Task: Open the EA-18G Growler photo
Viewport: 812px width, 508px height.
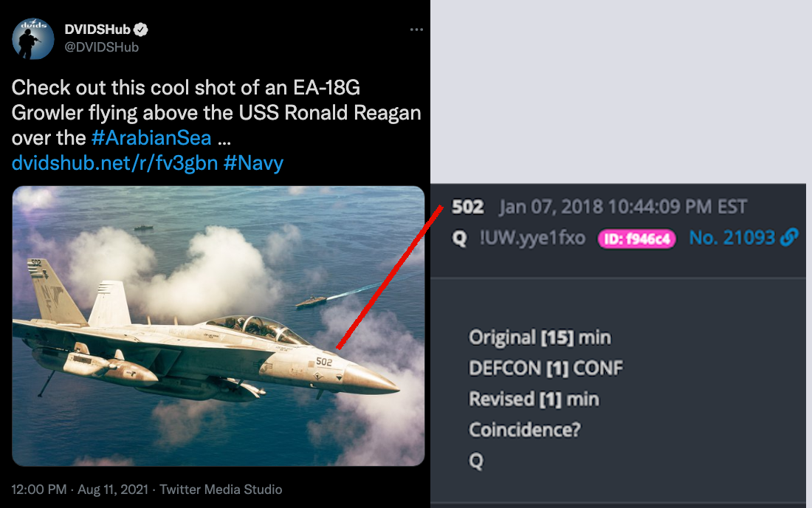Action: pyautogui.click(x=218, y=326)
